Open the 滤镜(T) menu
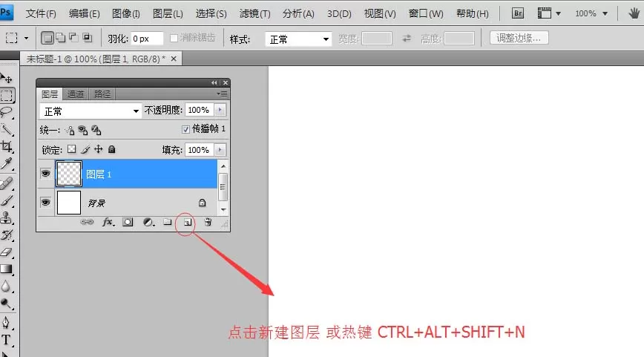644x357 pixels. tap(254, 13)
